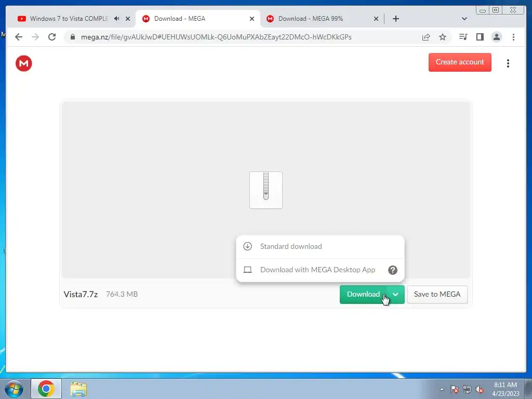Click the browser forward arrow
This screenshot has height=399, width=532.
pos(35,37)
